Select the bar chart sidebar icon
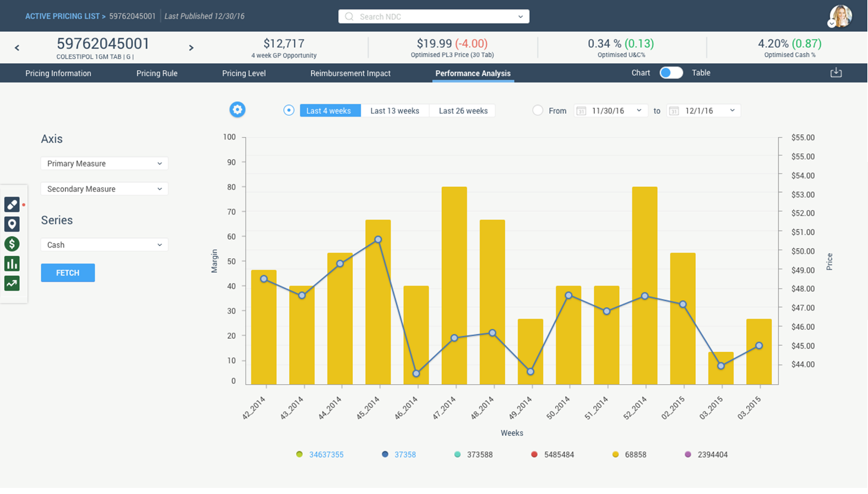Viewport: 868px width, 494px height. point(12,263)
